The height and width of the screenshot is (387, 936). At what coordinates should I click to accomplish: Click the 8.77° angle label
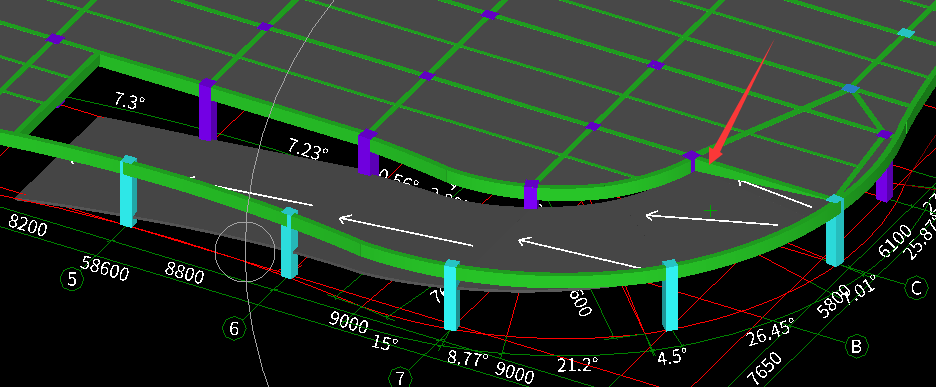pyautogui.click(x=468, y=359)
